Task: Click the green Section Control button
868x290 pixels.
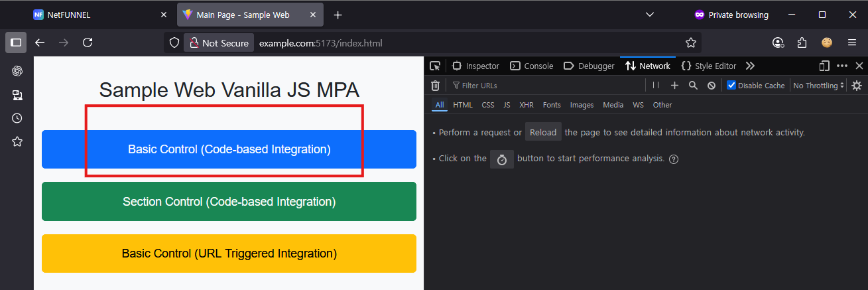Action: (229, 201)
